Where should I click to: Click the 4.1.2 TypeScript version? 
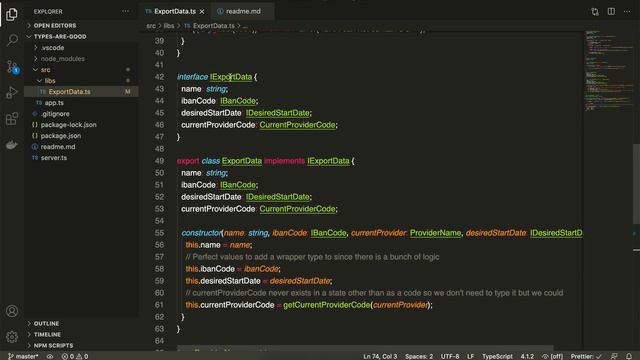[527, 356]
